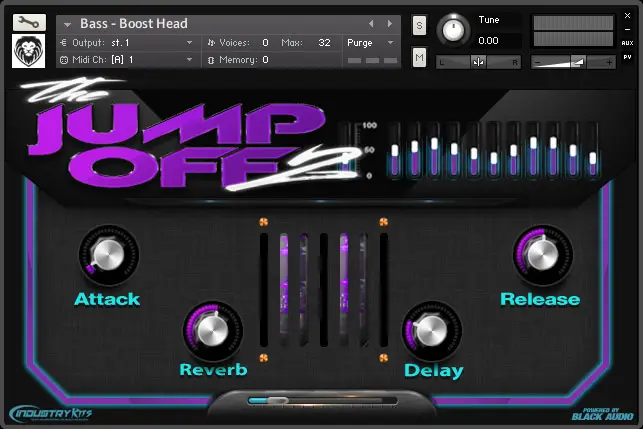Viewport: 643px width, 429px height.
Task: Open the Output st. 1 dropdown
Action: [x=127, y=43]
